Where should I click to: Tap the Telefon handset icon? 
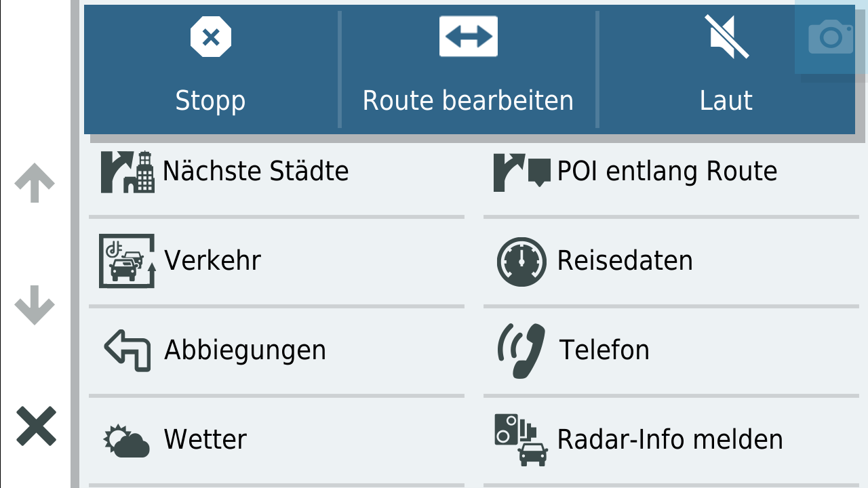point(521,350)
